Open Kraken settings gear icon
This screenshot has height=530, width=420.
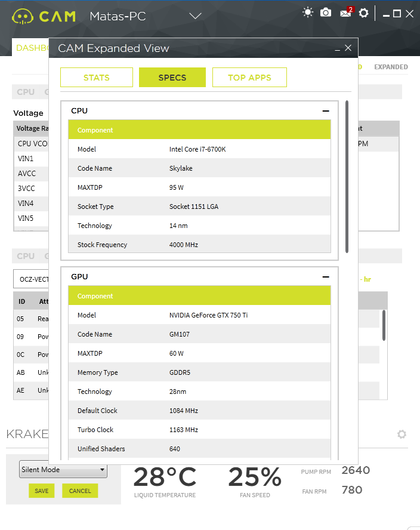(402, 434)
